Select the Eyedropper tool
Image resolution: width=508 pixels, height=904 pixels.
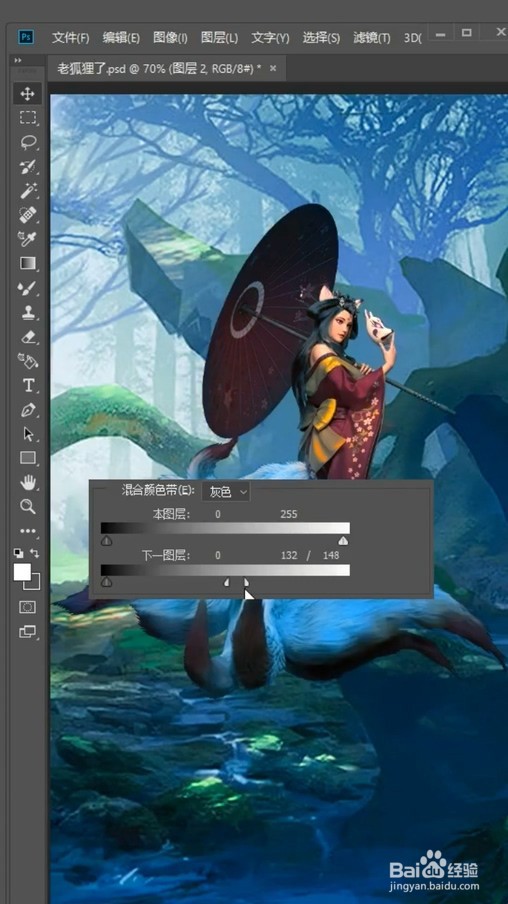[x=28, y=239]
